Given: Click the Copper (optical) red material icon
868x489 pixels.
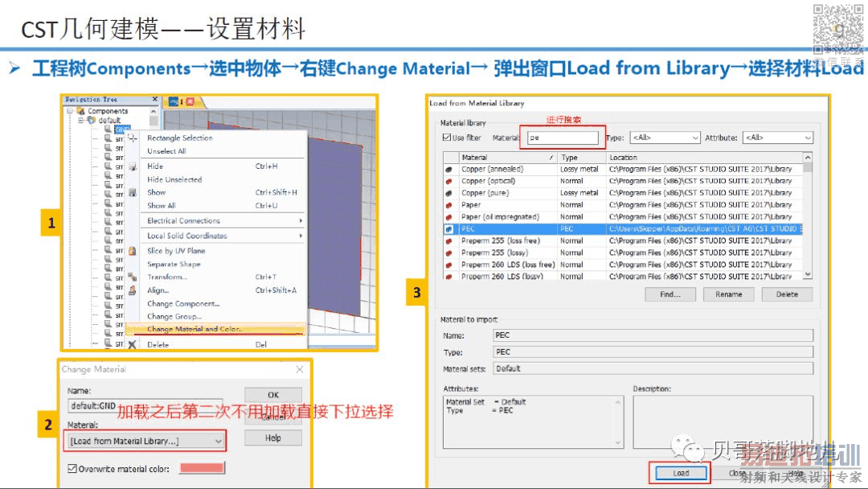Looking at the screenshot, I should [448, 181].
